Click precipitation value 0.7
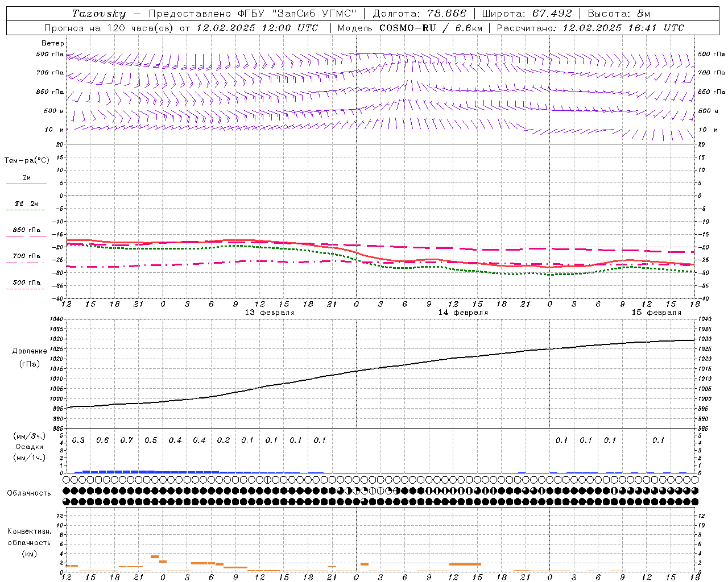The image size is (728, 582). [x=127, y=440]
